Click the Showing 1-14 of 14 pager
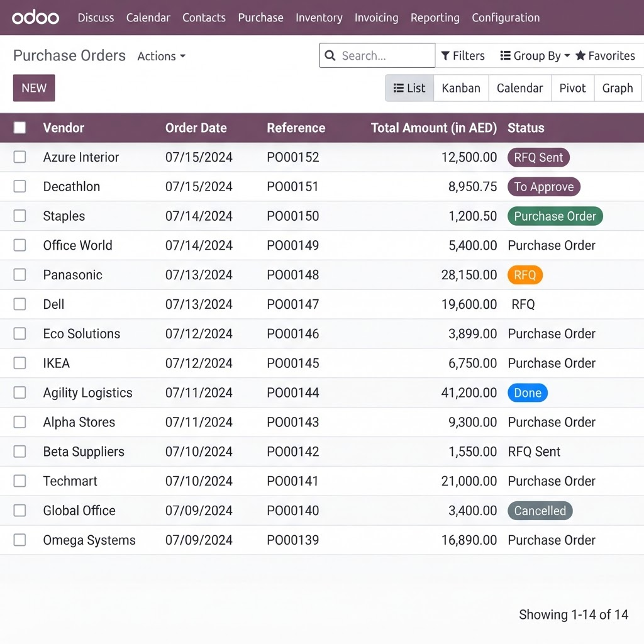644x644 pixels. pos(574,614)
